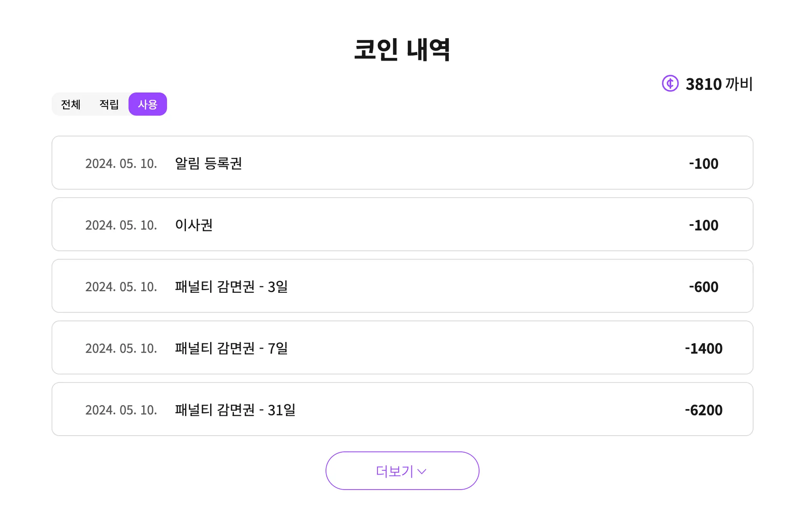Select the 패널티 감면권 - 7일 entry
Screen dimensions: 812x517
231,348
